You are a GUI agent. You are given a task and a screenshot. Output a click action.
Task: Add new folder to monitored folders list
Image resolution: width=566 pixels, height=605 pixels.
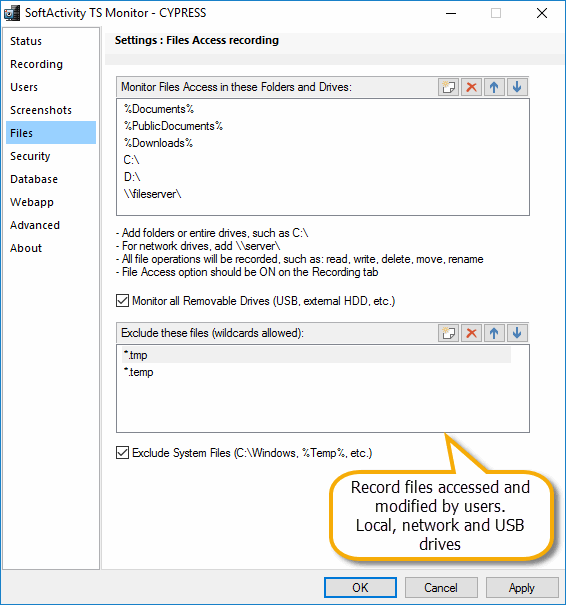tap(448, 87)
